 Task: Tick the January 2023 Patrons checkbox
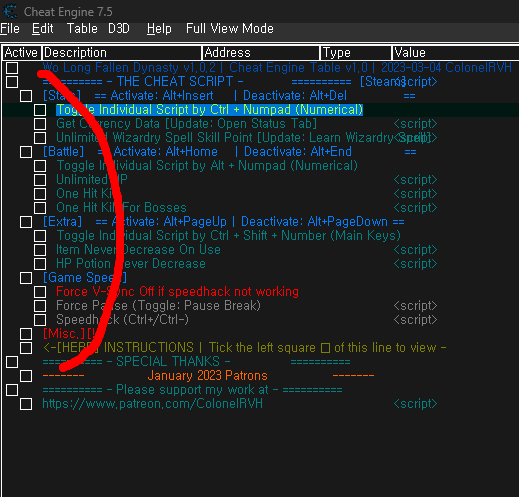coord(26,376)
